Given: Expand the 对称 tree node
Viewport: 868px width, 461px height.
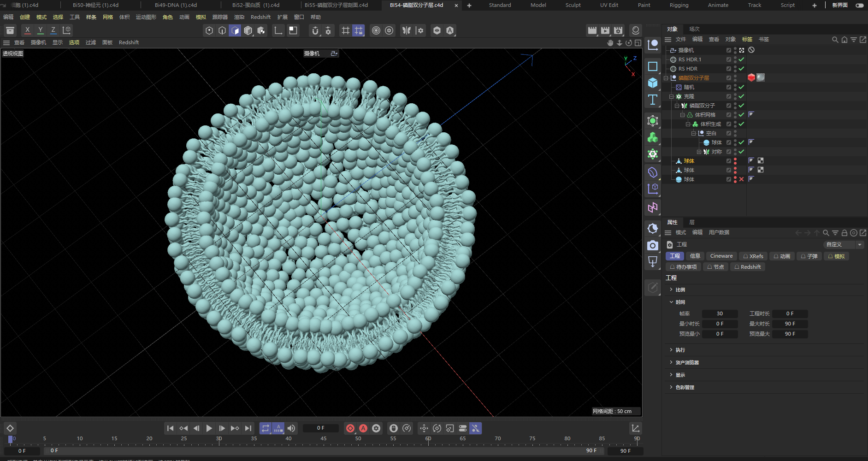Looking at the screenshot, I should (699, 152).
